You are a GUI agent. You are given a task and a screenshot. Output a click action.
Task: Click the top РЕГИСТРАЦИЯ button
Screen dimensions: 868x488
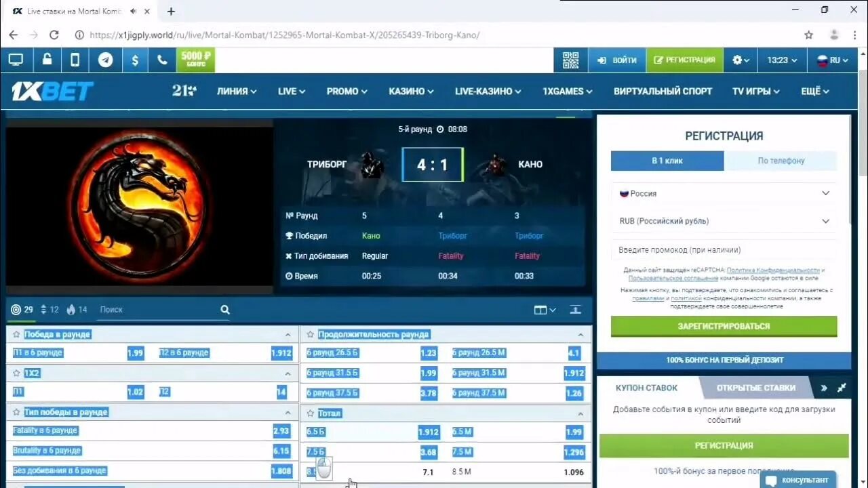click(684, 60)
